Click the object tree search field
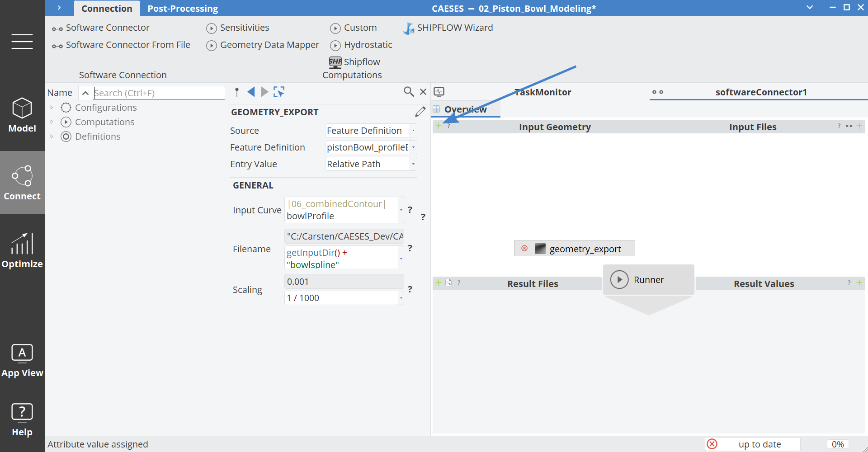Screen dimensions: 868x452 click(159, 93)
